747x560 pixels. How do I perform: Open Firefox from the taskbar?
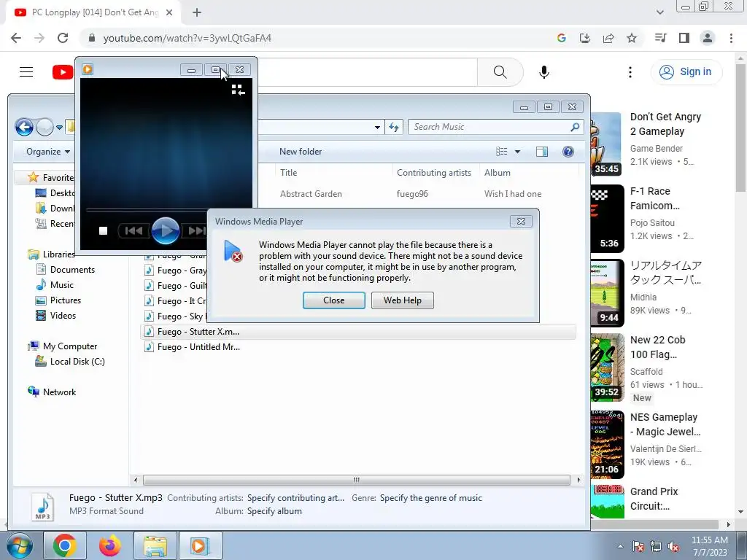[x=110, y=545]
